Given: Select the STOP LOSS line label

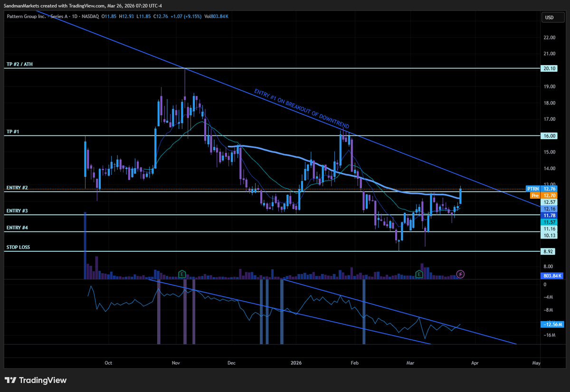Looking at the screenshot, I should [x=18, y=247].
